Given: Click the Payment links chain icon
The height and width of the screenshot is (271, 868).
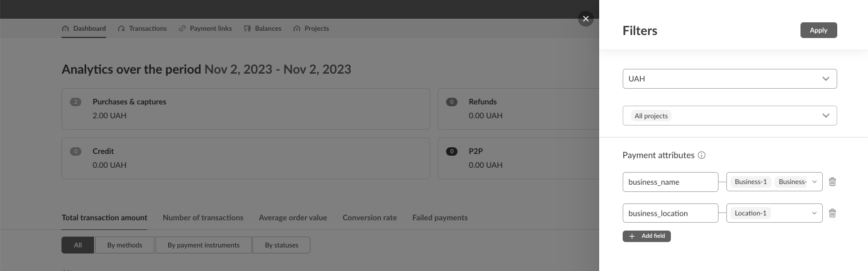Looking at the screenshot, I should click(182, 28).
